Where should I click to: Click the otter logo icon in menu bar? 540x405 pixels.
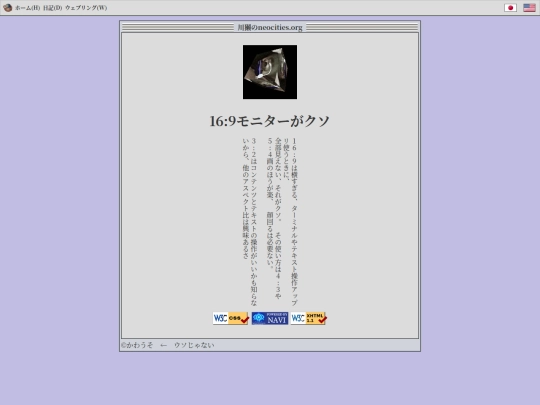pyautogui.click(x=7, y=8)
